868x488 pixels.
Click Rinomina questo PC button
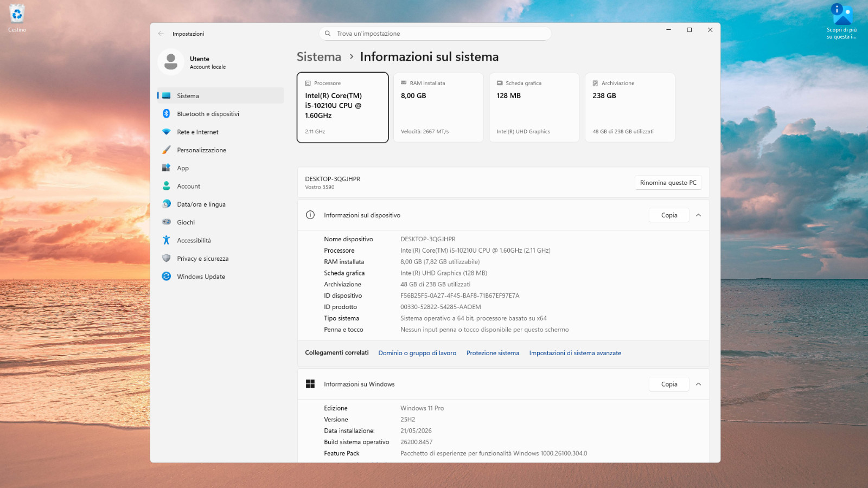(x=668, y=183)
